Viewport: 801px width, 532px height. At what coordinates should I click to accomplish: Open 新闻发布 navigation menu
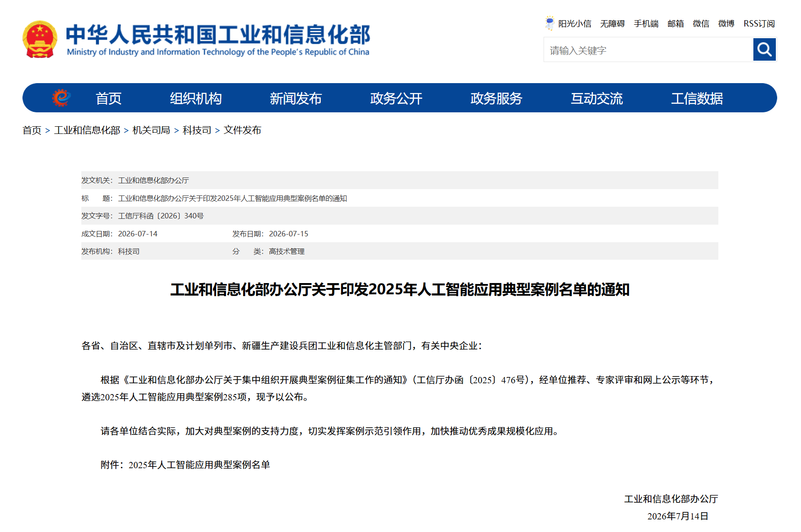click(296, 98)
